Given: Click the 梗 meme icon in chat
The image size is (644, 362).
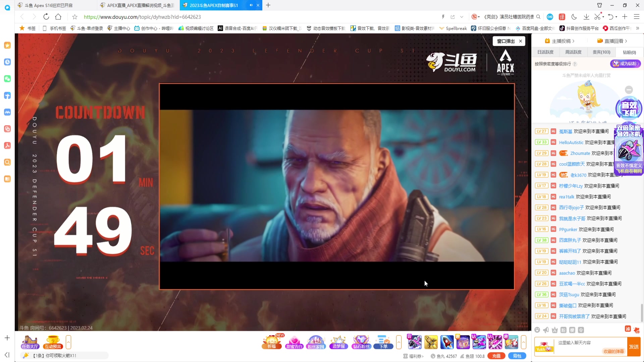Looking at the screenshot, I should (x=572, y=330).
